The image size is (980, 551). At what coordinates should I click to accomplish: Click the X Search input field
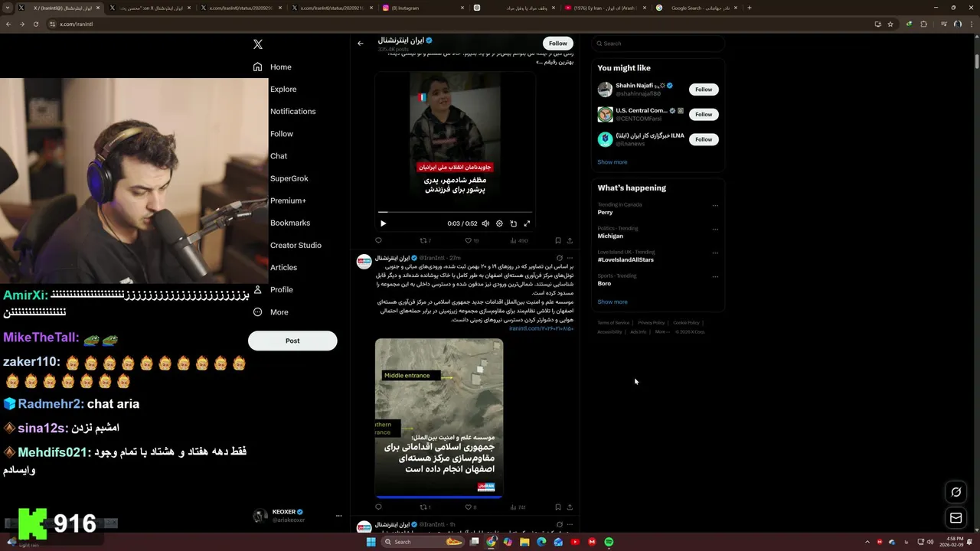658,44
